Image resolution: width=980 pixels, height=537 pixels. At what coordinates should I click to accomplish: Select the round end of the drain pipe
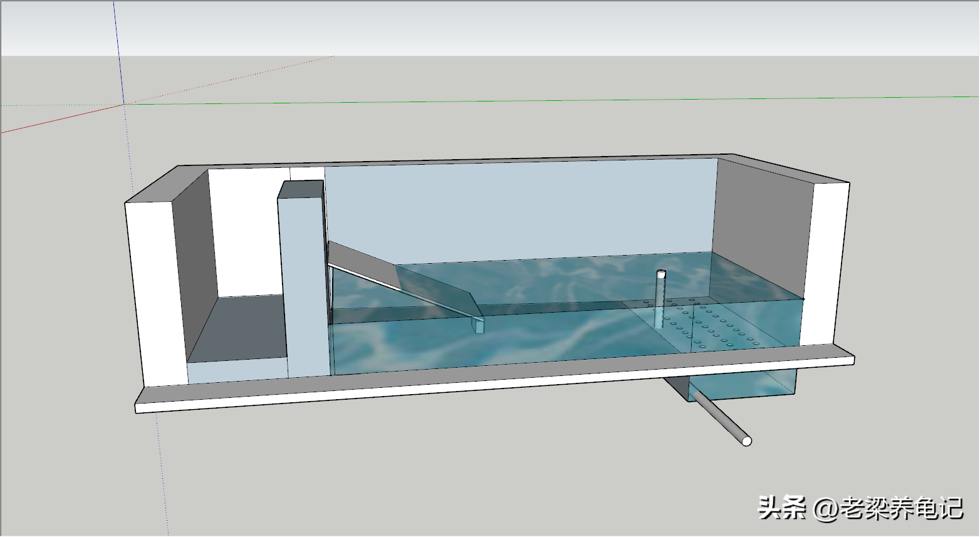coord(746,441)
